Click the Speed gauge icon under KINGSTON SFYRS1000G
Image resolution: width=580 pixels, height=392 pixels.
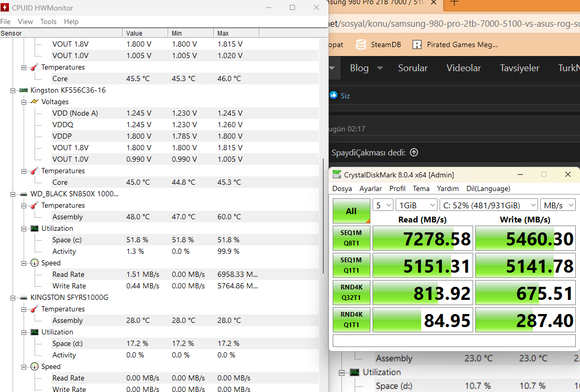tap(35, 366)
